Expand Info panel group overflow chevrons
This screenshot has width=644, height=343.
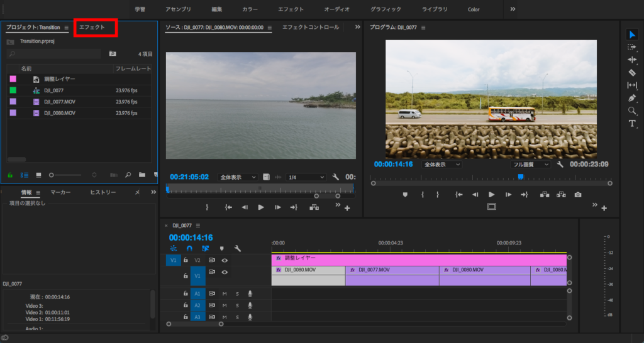pyautogui.click(x=153, y=192)
